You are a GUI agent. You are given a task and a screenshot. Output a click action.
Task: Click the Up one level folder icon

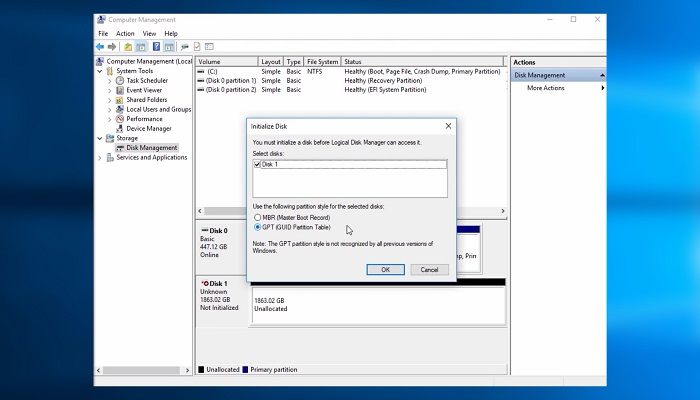coord(128,46)
